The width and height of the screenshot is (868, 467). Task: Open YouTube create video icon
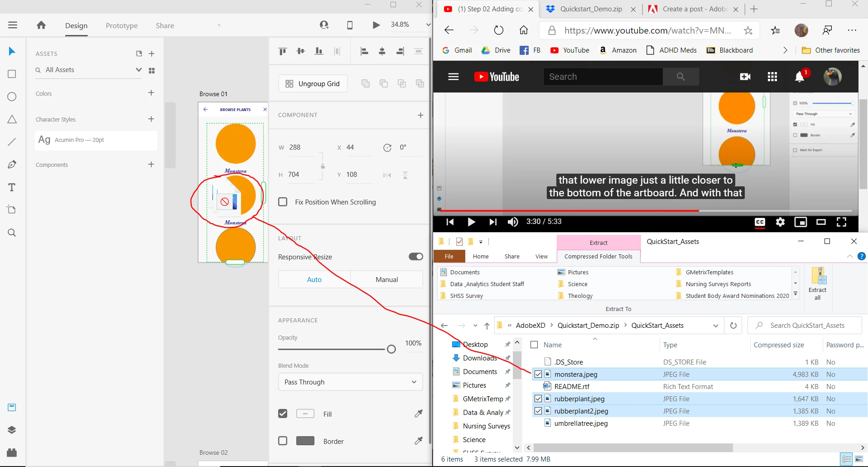click(745, 77)
